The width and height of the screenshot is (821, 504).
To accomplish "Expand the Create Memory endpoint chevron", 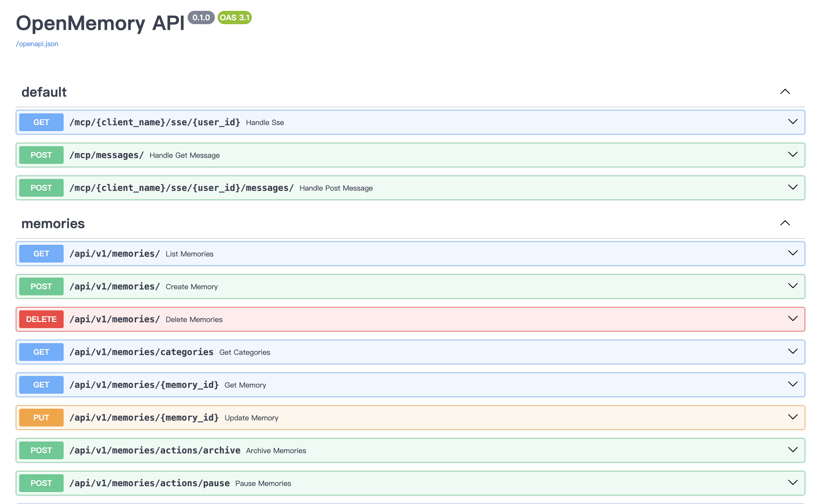I will pos(793,286).
